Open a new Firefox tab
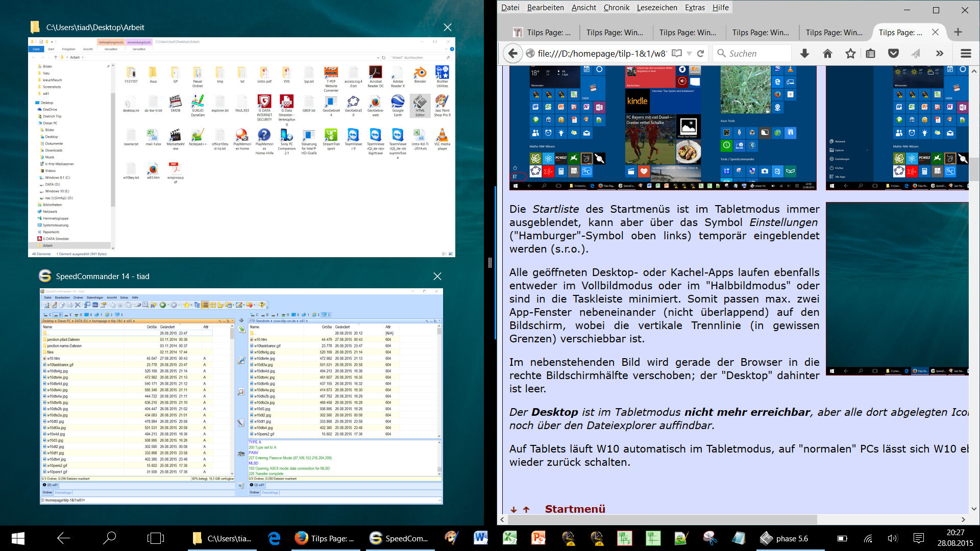Viewport: 980px width, 551px height. pos(958,32)
